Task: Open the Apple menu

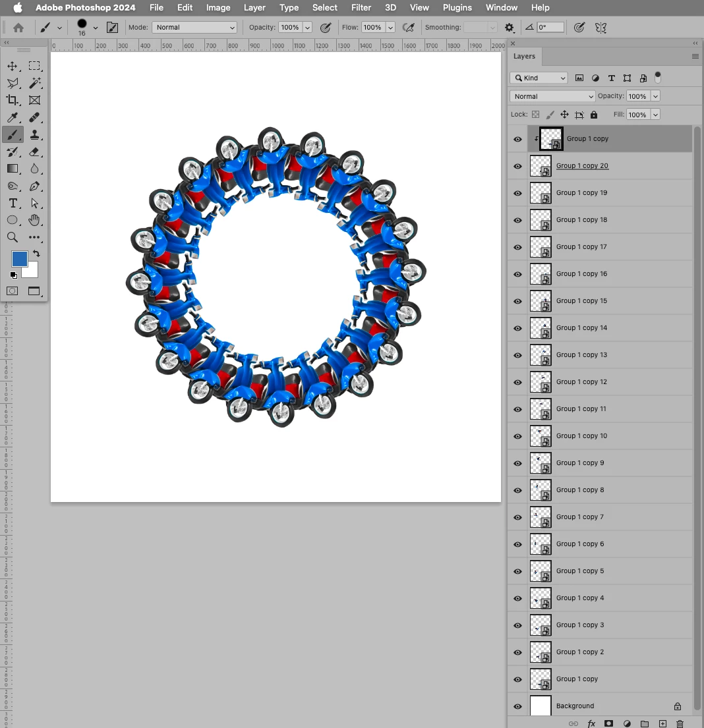Action: 18,7
